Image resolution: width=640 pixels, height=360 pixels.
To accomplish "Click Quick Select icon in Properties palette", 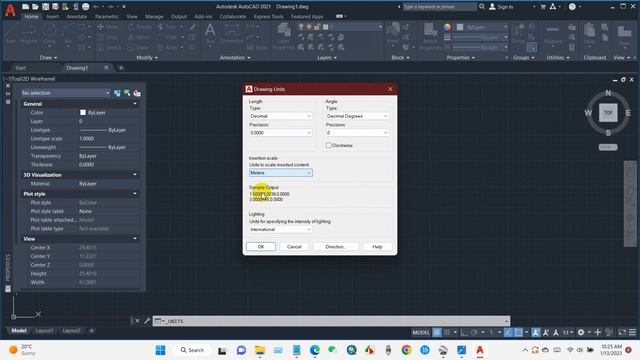I will pos(137,93).
